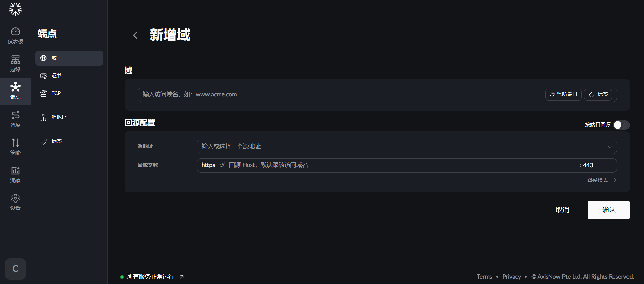Switch to 路径模式 link

(602, 180)
